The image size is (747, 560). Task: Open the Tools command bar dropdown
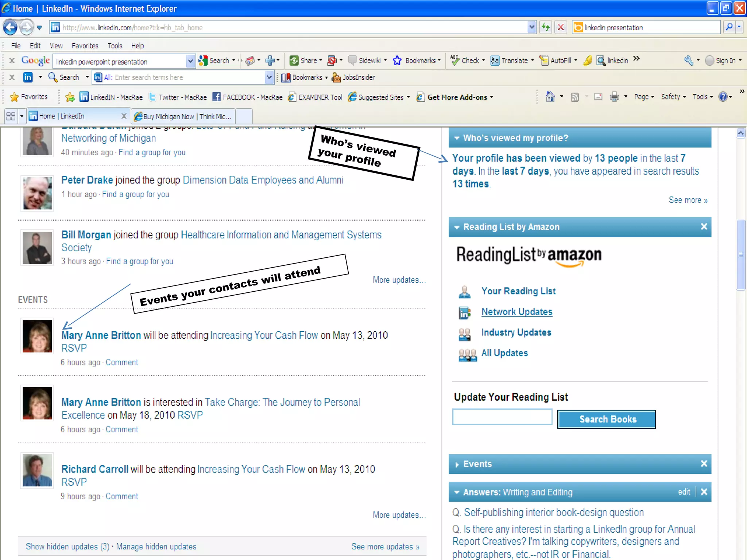pos(703,97)
